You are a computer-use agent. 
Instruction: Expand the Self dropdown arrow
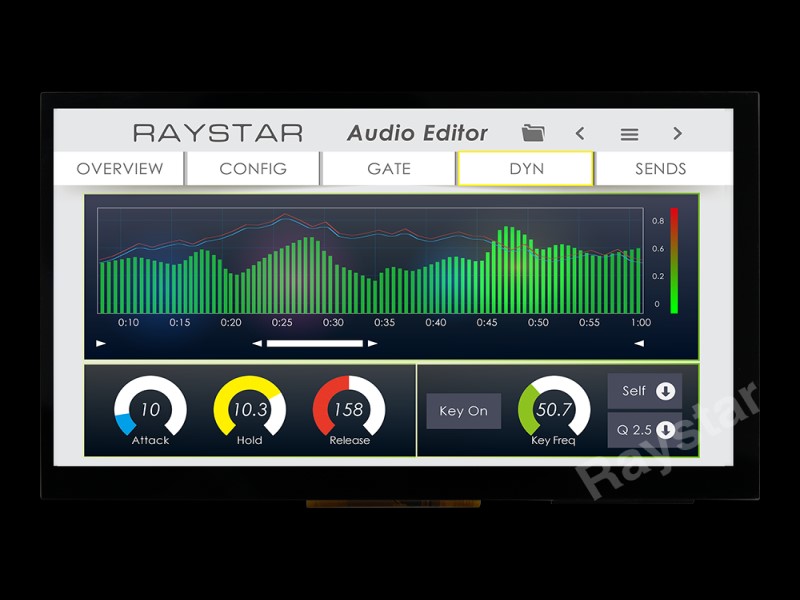click(x=666, y=391)
